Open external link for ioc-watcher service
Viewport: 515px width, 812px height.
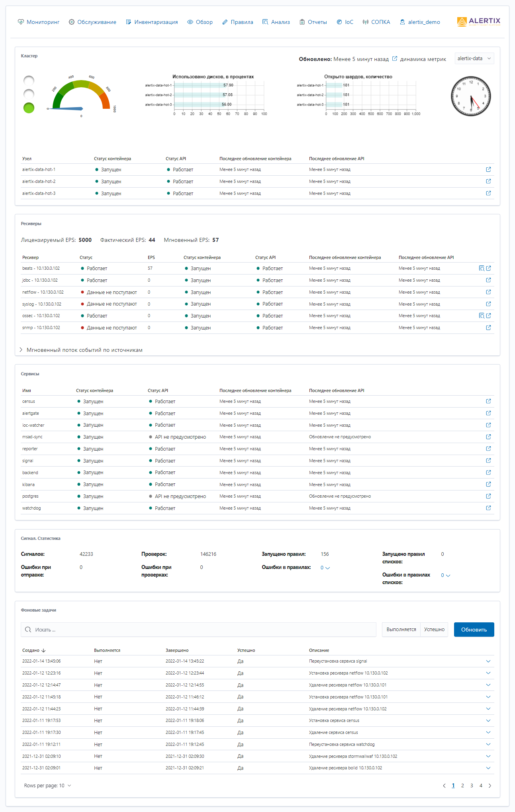pyautogui.click(x=488, y=425)
